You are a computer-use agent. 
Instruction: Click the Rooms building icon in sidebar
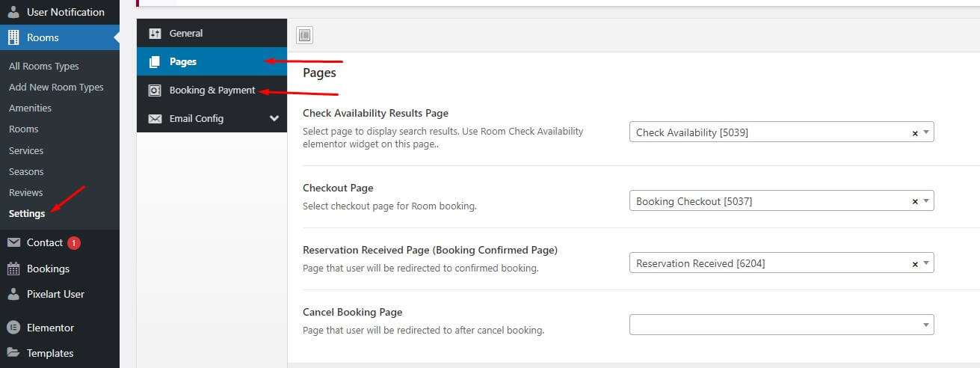(13, 37)
